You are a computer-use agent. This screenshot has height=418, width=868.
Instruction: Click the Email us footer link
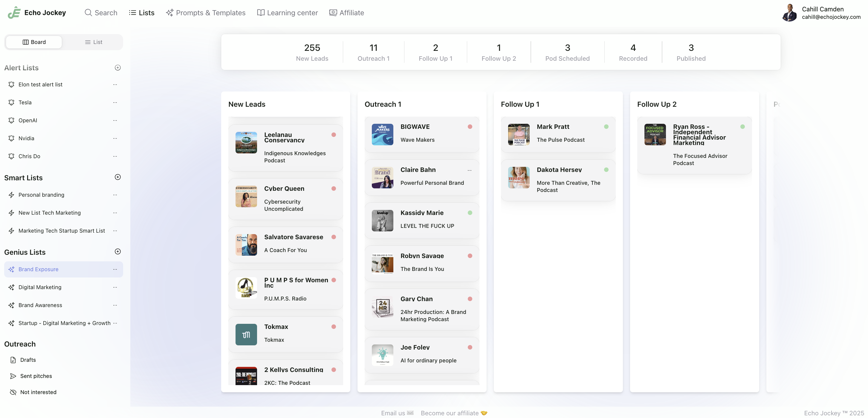pos(397,413)
